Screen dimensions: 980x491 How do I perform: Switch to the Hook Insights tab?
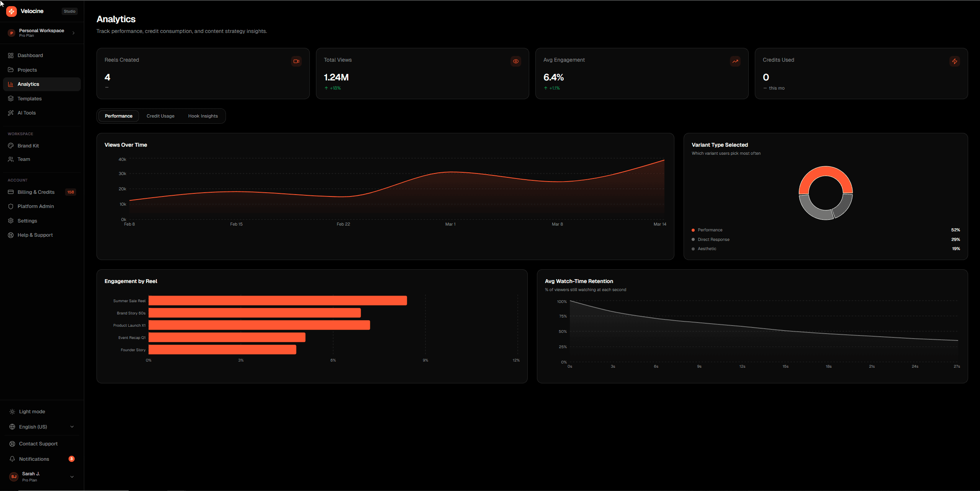click(203, 116)
